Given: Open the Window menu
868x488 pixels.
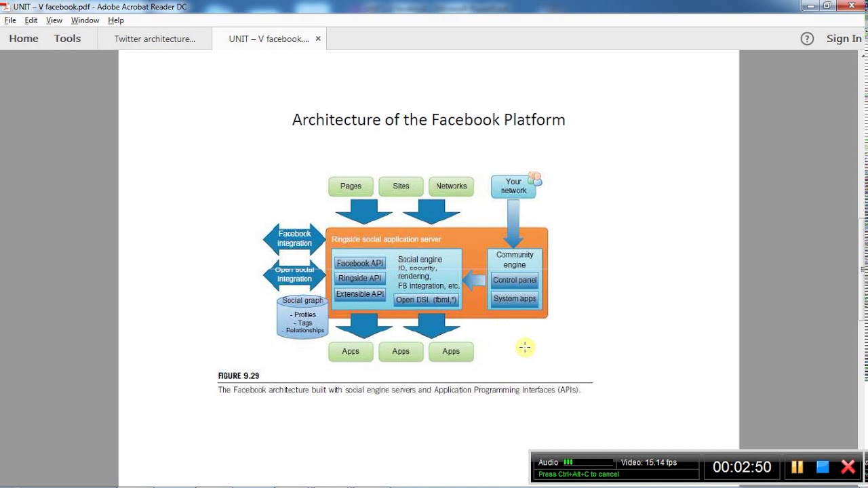Looking at the screenshot, I should click(85, 20).
